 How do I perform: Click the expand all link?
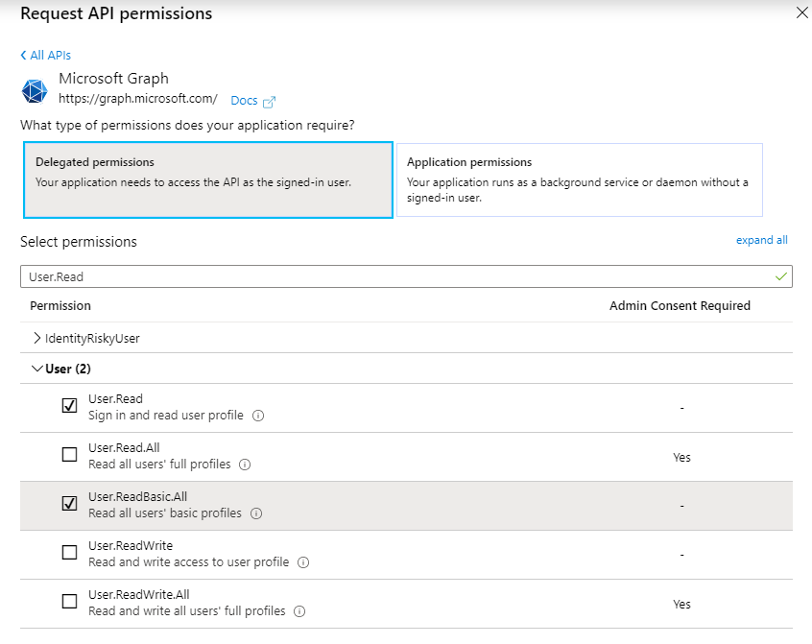762,240
